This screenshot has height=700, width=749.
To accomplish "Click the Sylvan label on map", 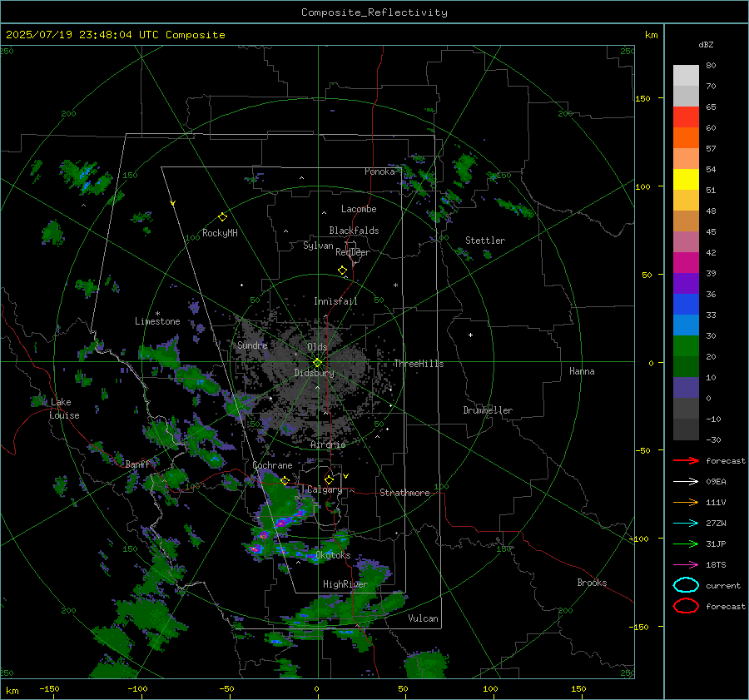I will (x=318, y=246).
